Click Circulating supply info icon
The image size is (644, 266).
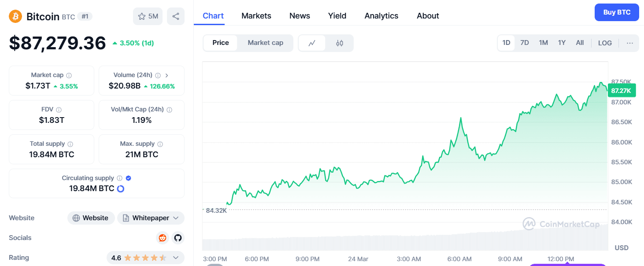pos(119,178)
